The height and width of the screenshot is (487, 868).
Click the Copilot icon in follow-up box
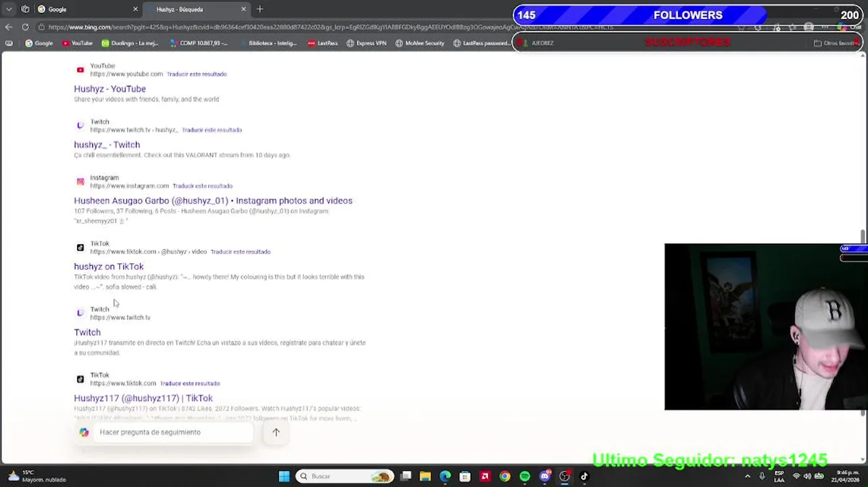pyautogui.click(x=84, y=432)
